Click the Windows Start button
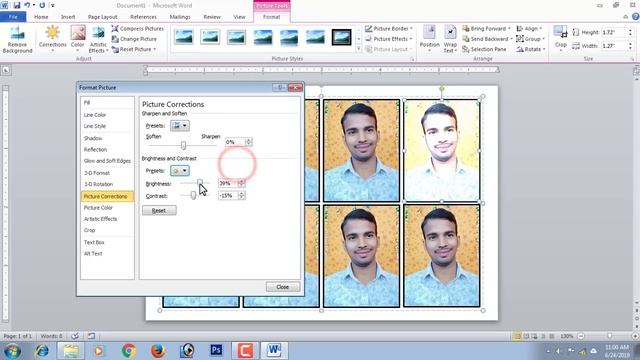This screenshot has width=640, height=360. 12,351
